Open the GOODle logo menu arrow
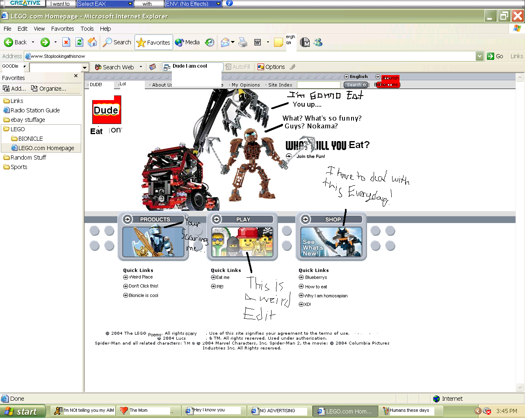 (25, 66)
